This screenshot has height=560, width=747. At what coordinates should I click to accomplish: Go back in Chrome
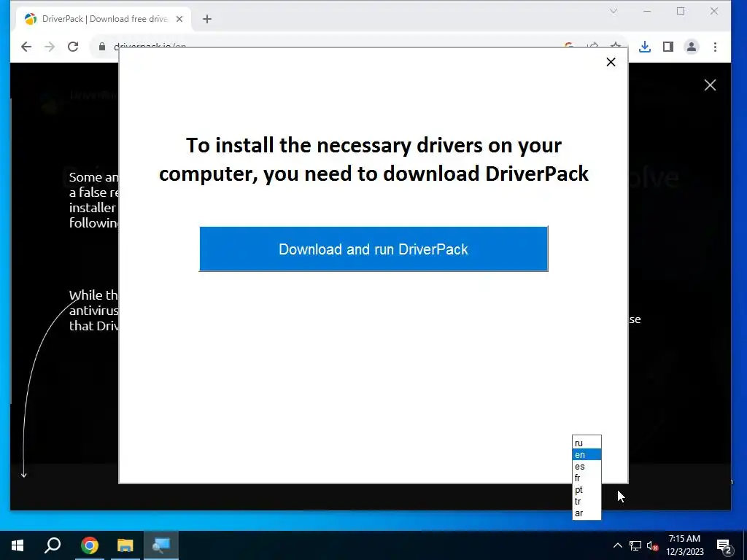coord(26,47)
